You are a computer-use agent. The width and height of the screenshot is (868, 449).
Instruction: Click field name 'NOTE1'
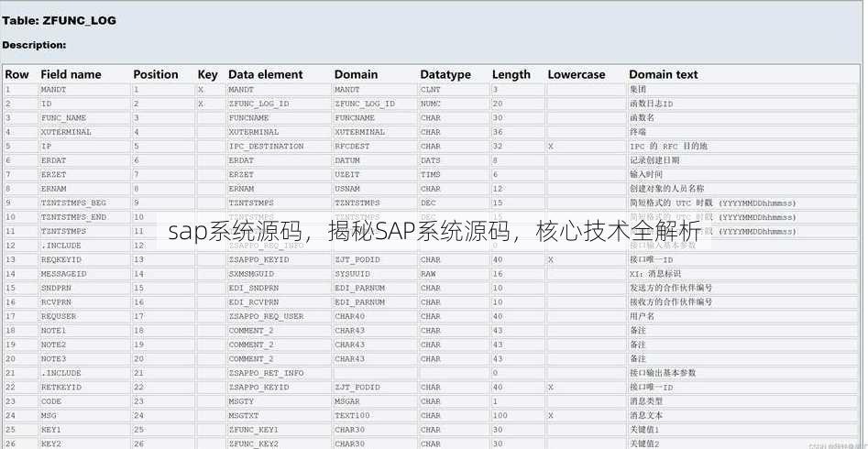tap(54, 331)
